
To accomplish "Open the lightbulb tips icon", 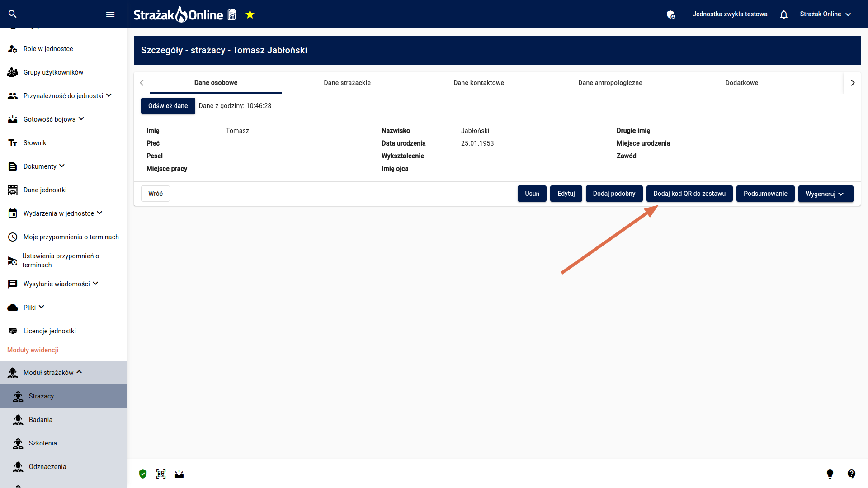I will (x=830, y=474).
